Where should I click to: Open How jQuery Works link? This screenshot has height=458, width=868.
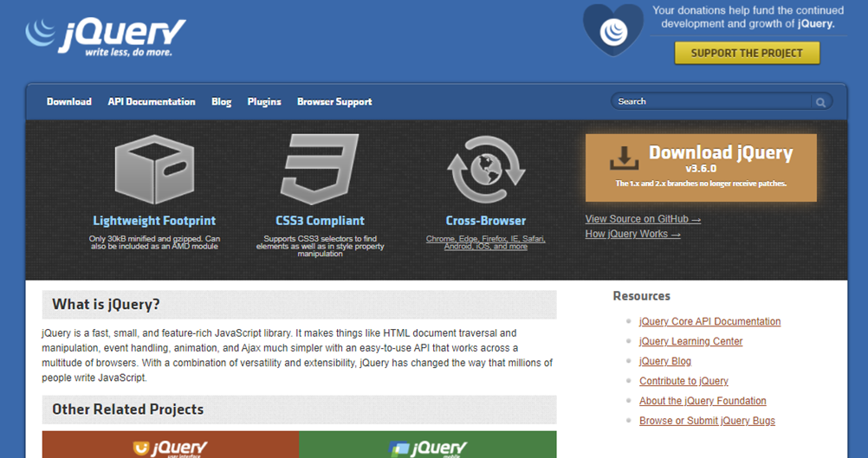click(632, 234)
